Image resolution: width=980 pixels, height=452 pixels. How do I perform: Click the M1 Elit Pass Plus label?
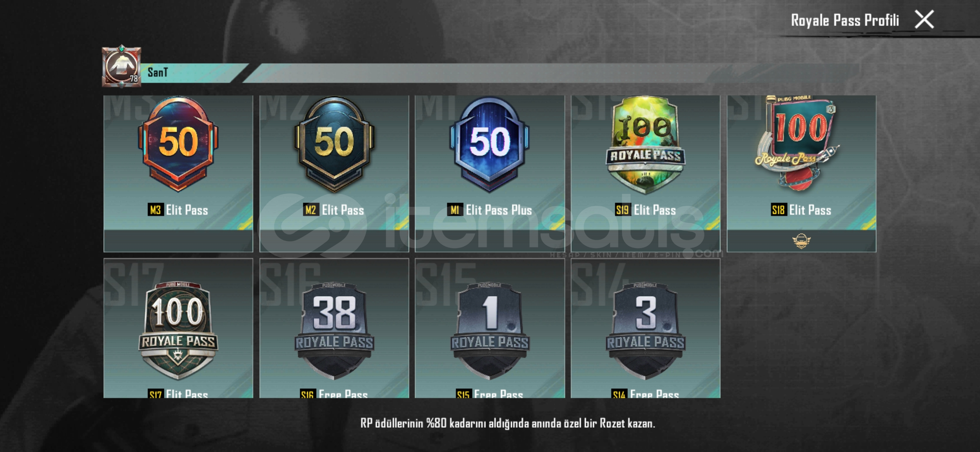pyautogui.click(x=490, y=210)
